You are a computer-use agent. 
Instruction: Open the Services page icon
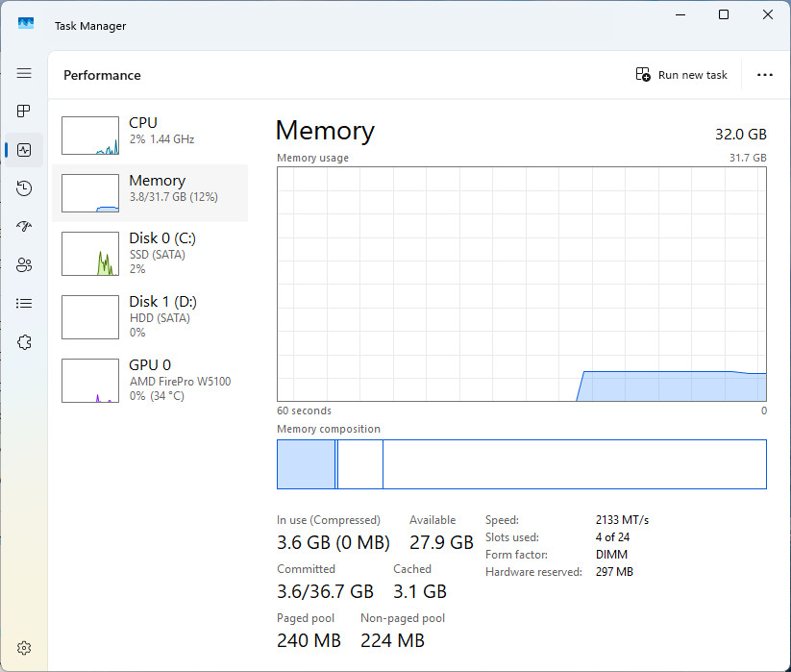24,342
